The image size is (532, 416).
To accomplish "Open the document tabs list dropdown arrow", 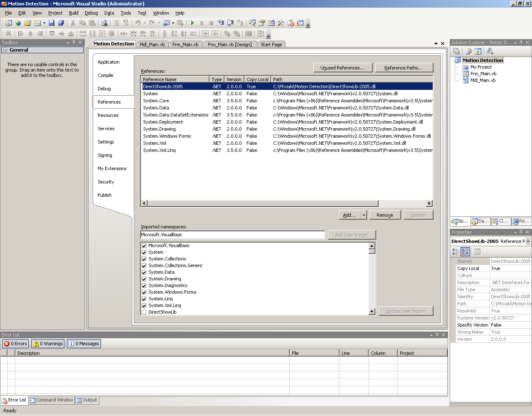I will (x=436, y=44).
